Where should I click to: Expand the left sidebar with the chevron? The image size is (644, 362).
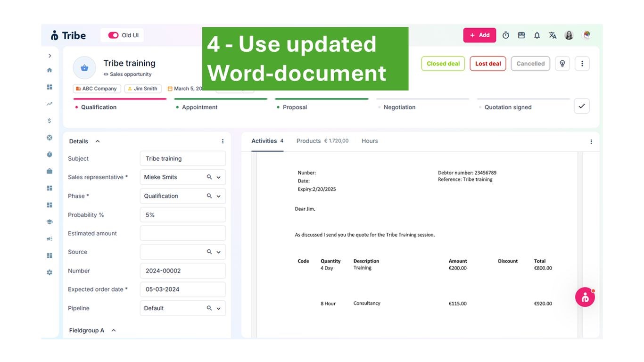click(50, 56)
